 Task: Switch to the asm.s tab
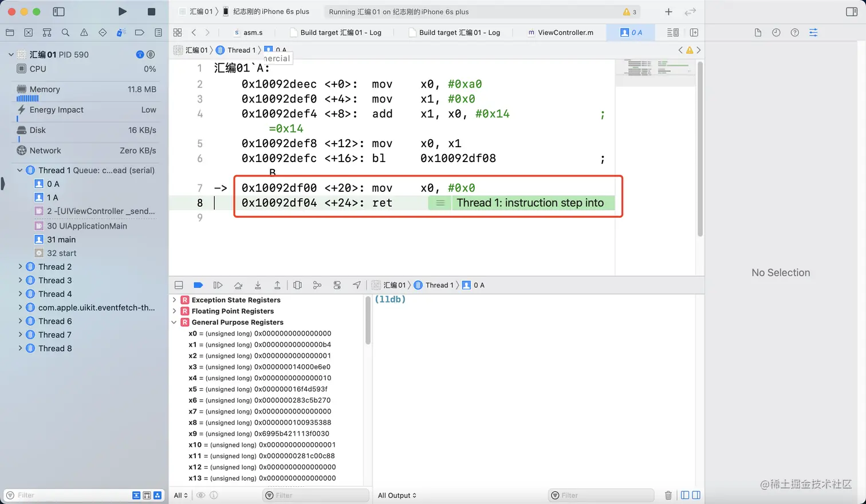(x=249, y=33)
